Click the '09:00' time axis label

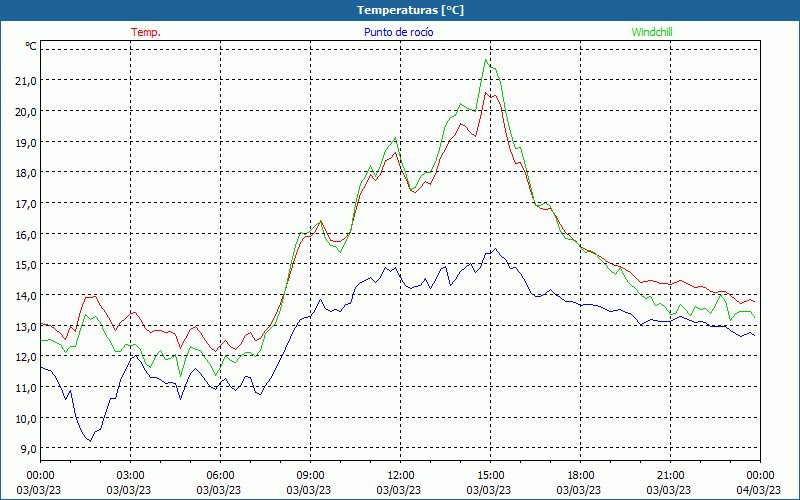point(310,476)
